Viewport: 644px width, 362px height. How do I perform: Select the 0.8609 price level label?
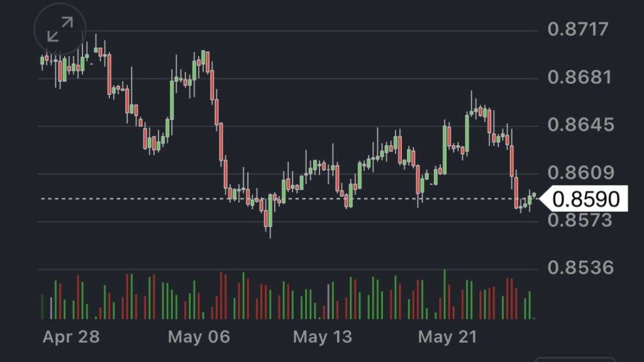tap(578, 173)
